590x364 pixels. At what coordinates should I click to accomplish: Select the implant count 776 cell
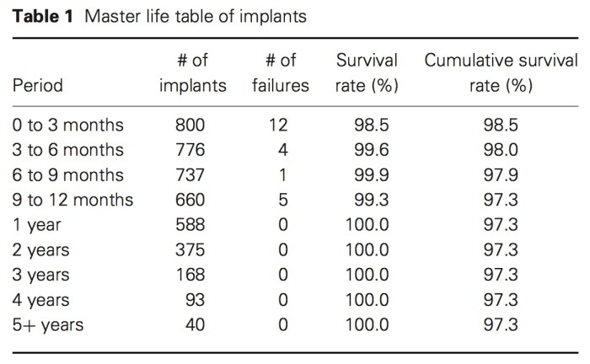point(190,151)
